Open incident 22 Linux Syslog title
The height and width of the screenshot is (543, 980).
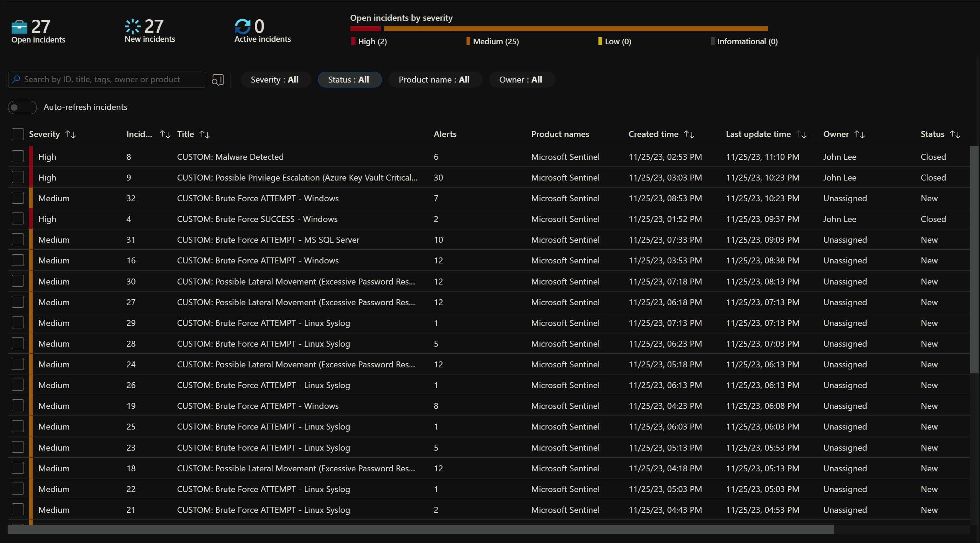[x=263, y=489]
